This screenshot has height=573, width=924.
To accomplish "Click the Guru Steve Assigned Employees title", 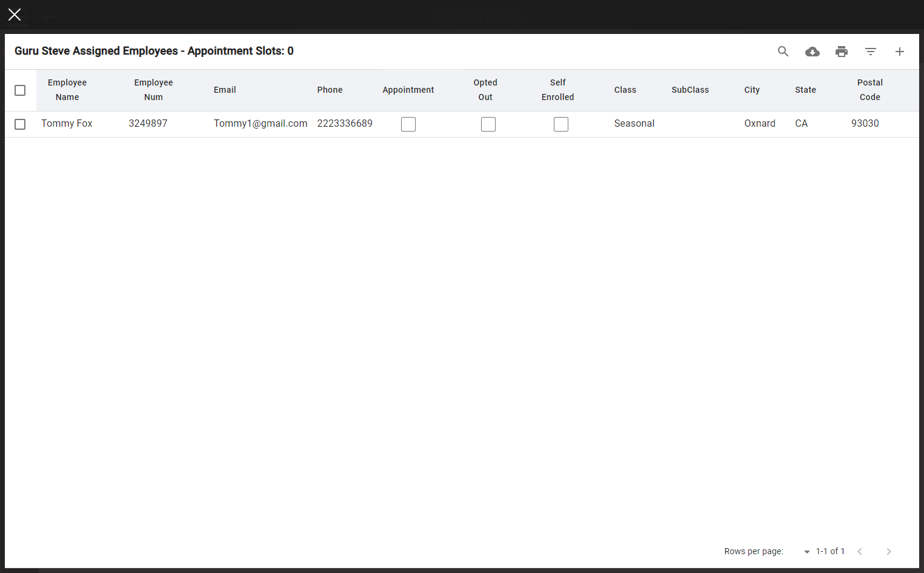I will coord(154,51).
